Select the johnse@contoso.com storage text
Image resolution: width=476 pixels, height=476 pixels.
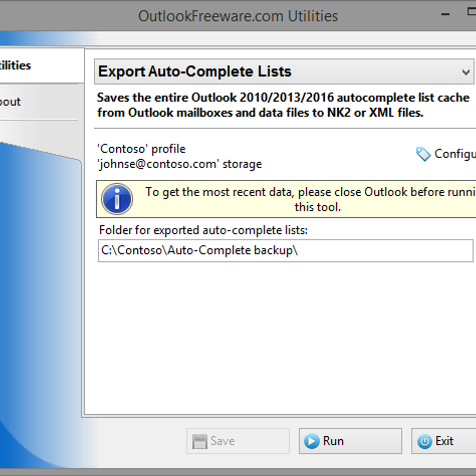tap(180, 164)
